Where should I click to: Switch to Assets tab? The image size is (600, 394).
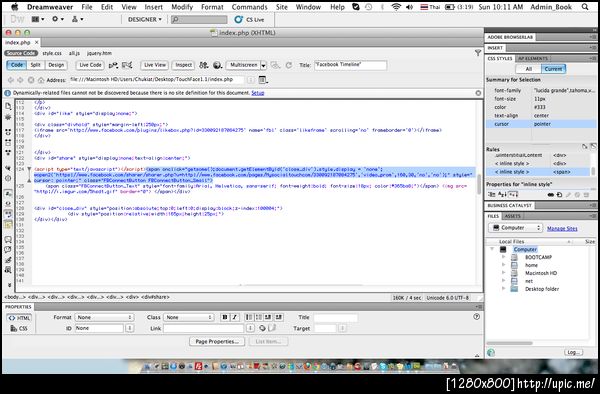512,216
